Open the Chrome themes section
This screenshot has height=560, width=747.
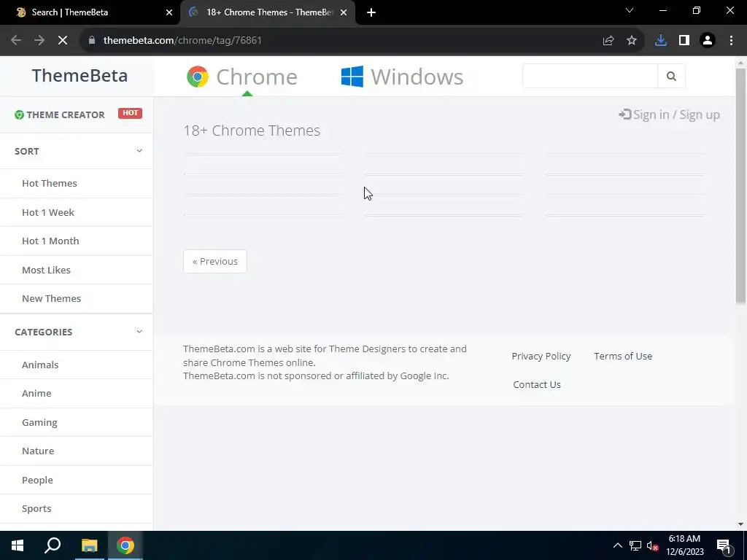256,77
